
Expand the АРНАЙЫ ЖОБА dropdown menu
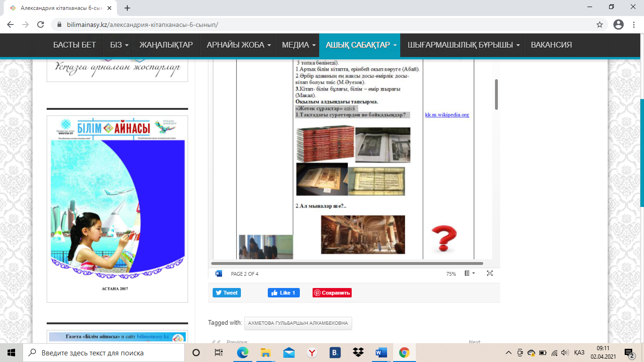point(239,45)
